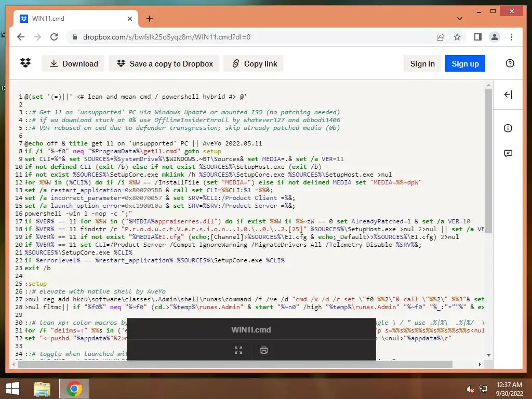Screen dimensions: 532x399
Task: Open Chrome's three-dot menu
Action: 511,37
